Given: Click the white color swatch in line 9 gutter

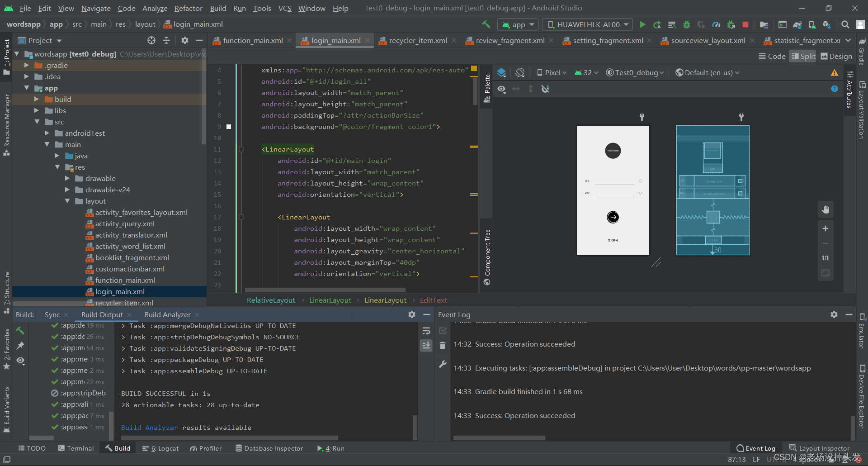Looking at the screenshot, I should click(229, 127).
